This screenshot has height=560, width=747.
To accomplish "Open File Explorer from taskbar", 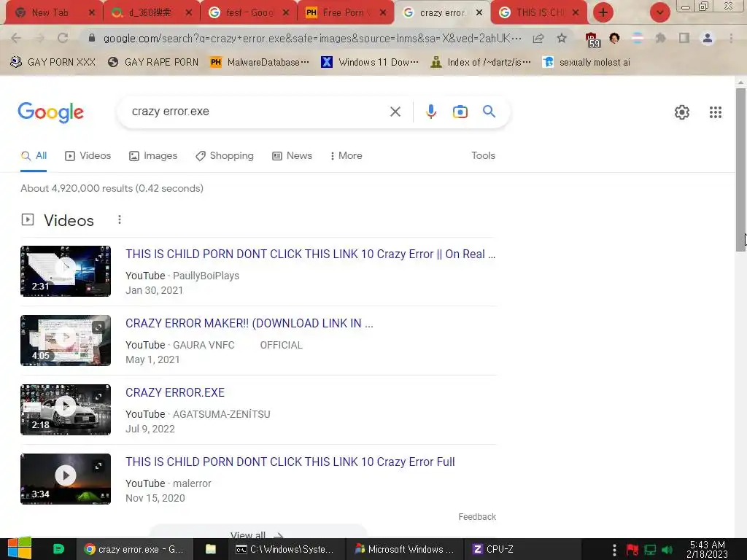I will [211, 549].
